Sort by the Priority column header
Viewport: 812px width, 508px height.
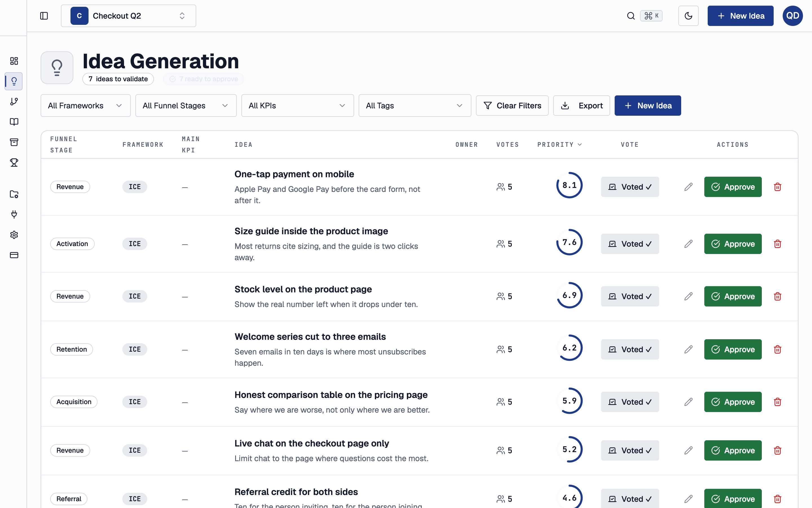559,144
